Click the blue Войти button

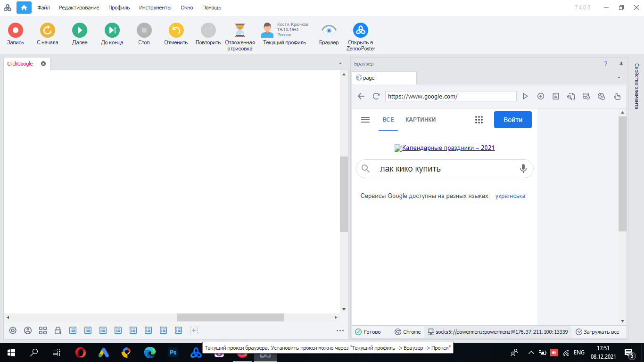(513, 120)
